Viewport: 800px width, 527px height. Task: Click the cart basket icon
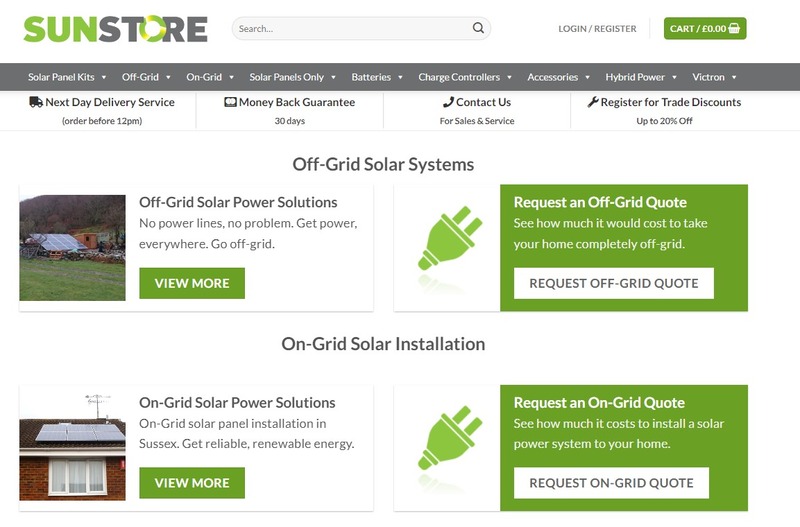(x=734, y=29)
